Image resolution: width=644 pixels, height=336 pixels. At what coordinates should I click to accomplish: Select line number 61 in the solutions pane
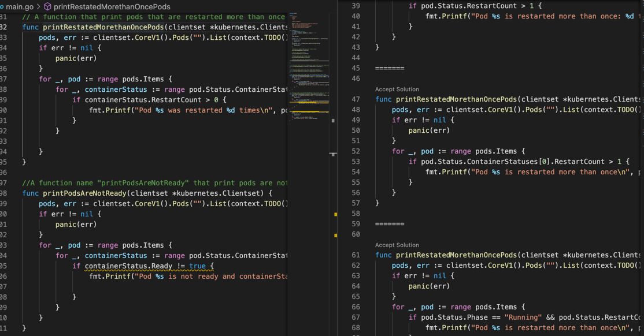tap(356, 255)
